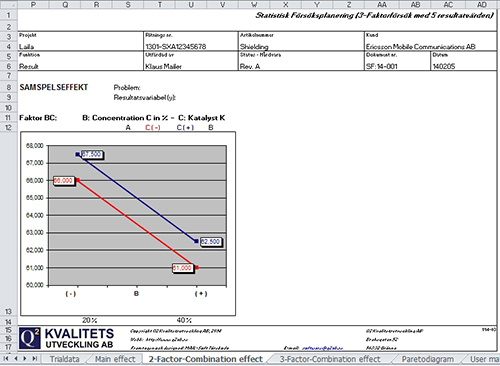
Task: Select the red 61,000 data point marker
Action: coord(197,267)
